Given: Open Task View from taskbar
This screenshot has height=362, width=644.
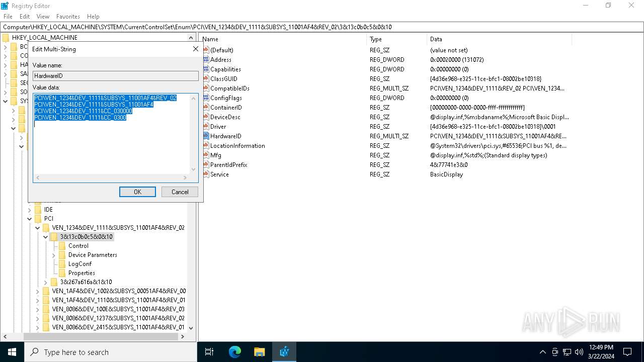Looking at the screenshot, I should pyautogui.click(x=209, y=352).
